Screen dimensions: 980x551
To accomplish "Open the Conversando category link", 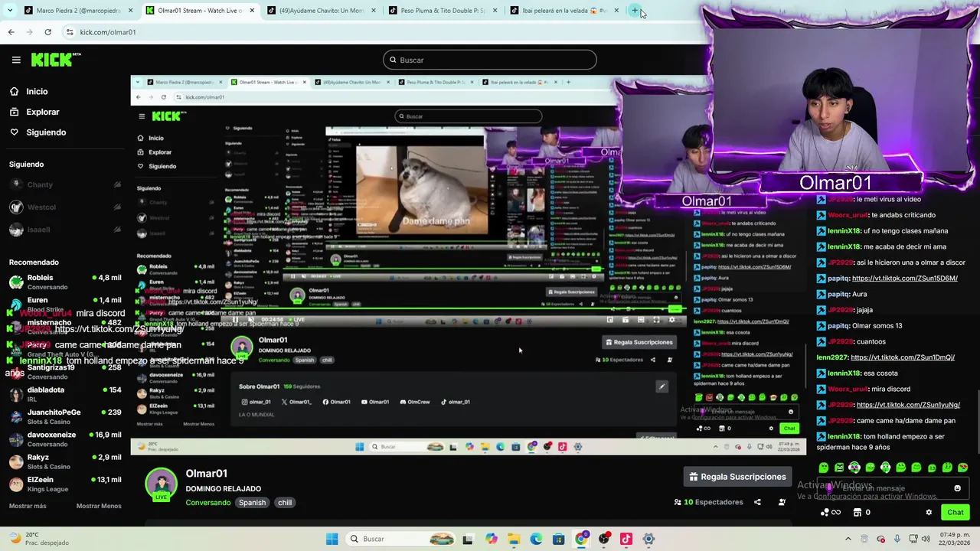I will pyautogui.click(x=207, y=503).
